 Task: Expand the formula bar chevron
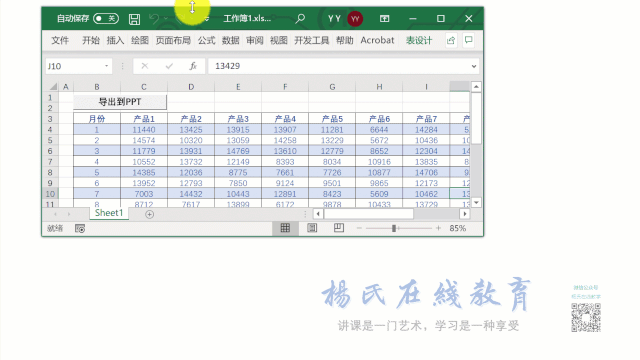[x=474, y=66]
